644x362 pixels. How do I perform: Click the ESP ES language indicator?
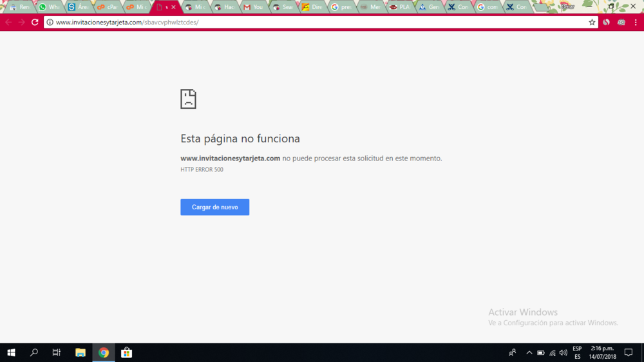tap(577, 352)
